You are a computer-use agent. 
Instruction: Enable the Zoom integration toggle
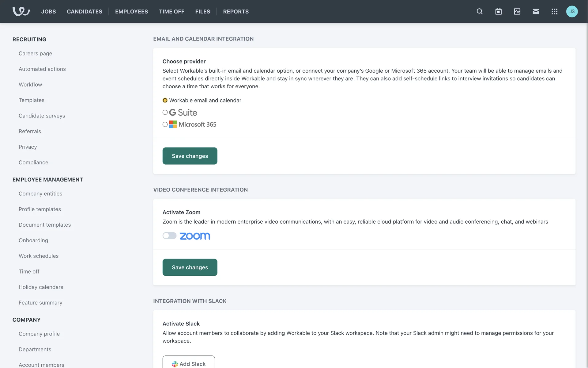(169, 236)
